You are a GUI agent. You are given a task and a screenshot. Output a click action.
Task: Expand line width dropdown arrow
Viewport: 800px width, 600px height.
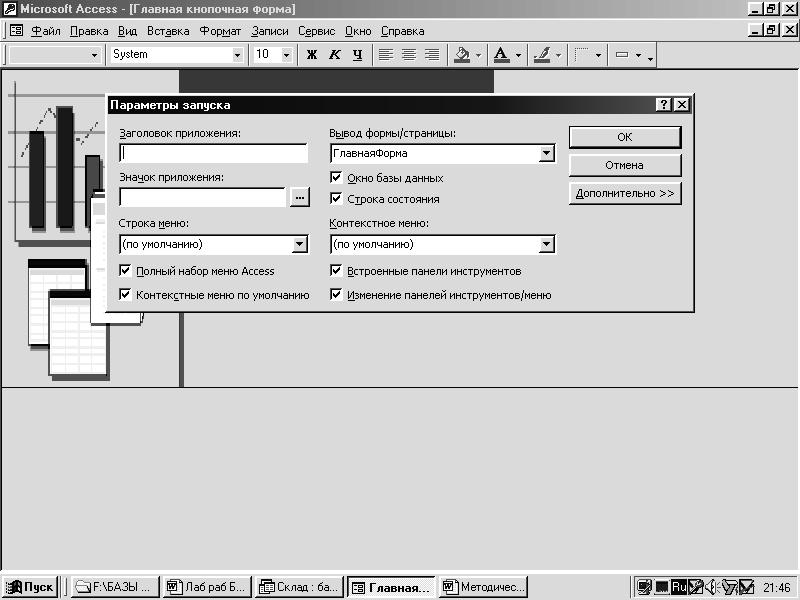598,55
